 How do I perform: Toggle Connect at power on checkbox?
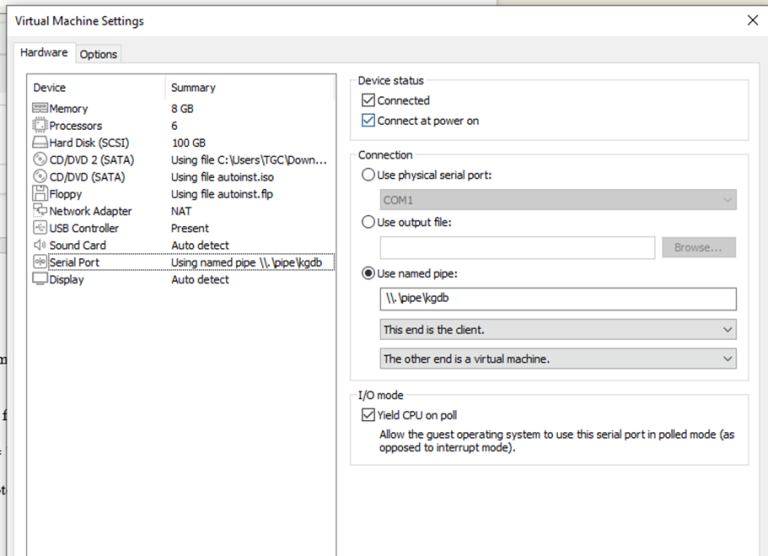point(368,121)
